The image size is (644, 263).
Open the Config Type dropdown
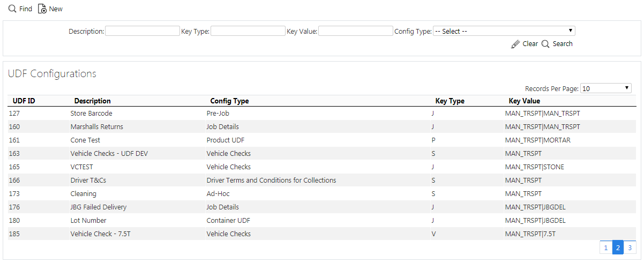pyautogui.click(x=504, y=31)
